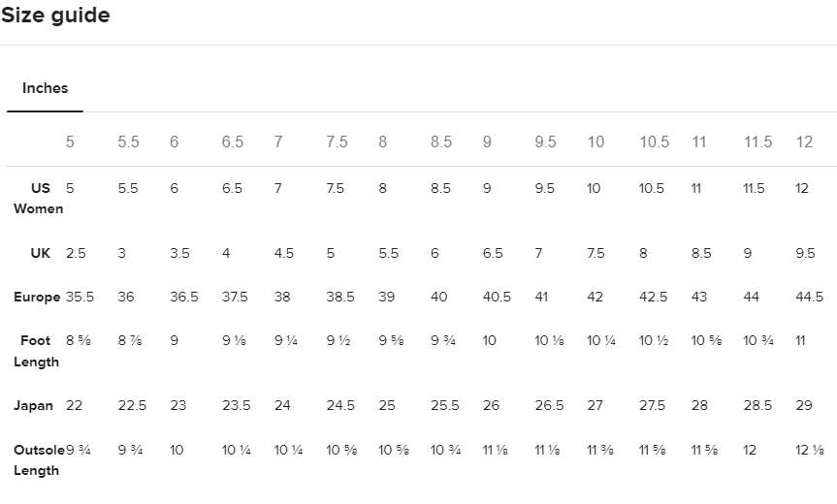
Task: Click UK size 9.5 cell
Action: [805, 253]
